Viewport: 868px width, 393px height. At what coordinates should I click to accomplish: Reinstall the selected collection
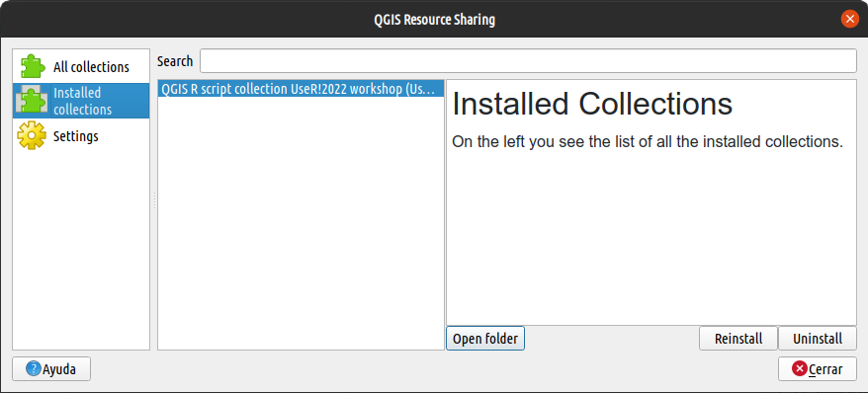pyautogui.click(x=738, y=339)
